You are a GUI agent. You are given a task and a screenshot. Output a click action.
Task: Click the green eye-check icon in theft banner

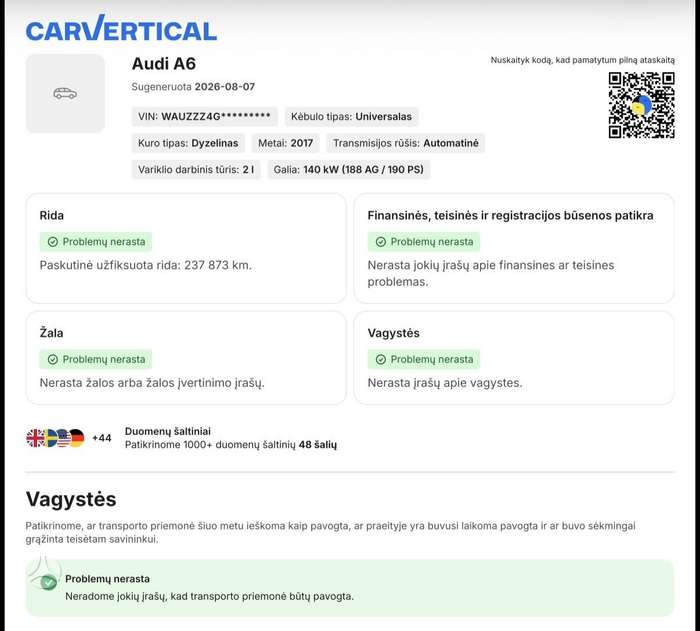[48, 582]
